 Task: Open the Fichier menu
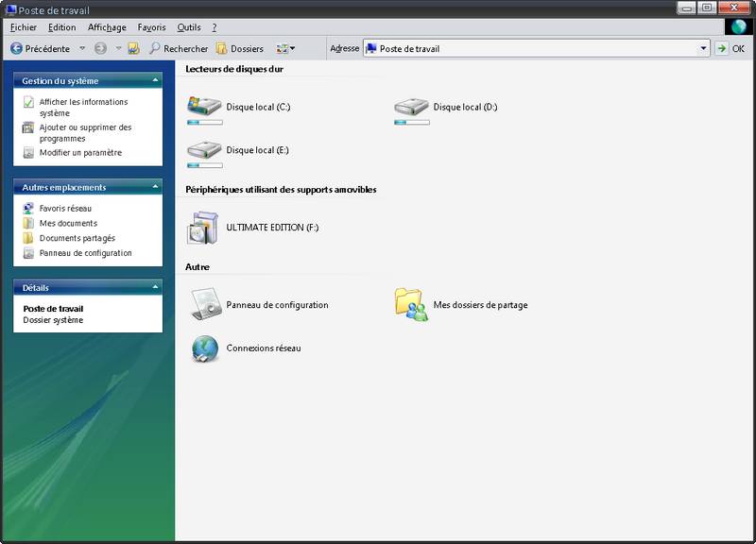[23, 27]
